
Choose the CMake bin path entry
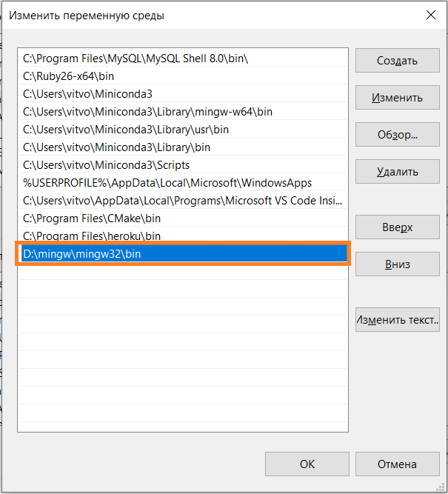point(92,218)
